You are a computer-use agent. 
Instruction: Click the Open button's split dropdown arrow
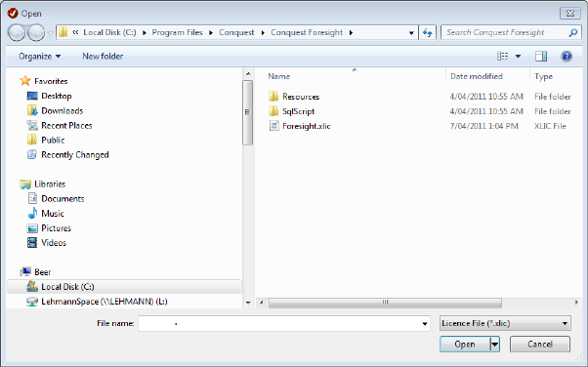tap(494, 345)
